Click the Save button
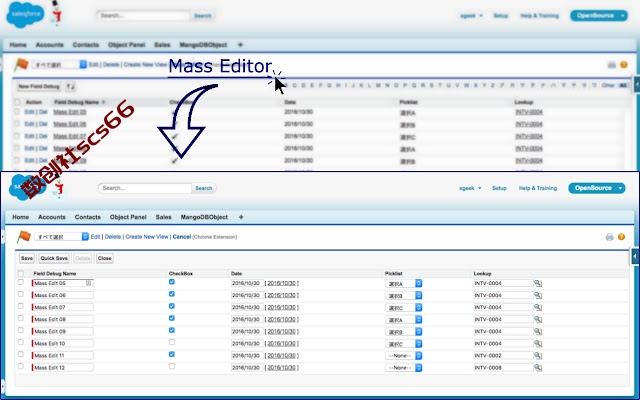The image size is (640, 400). point(27,258)
